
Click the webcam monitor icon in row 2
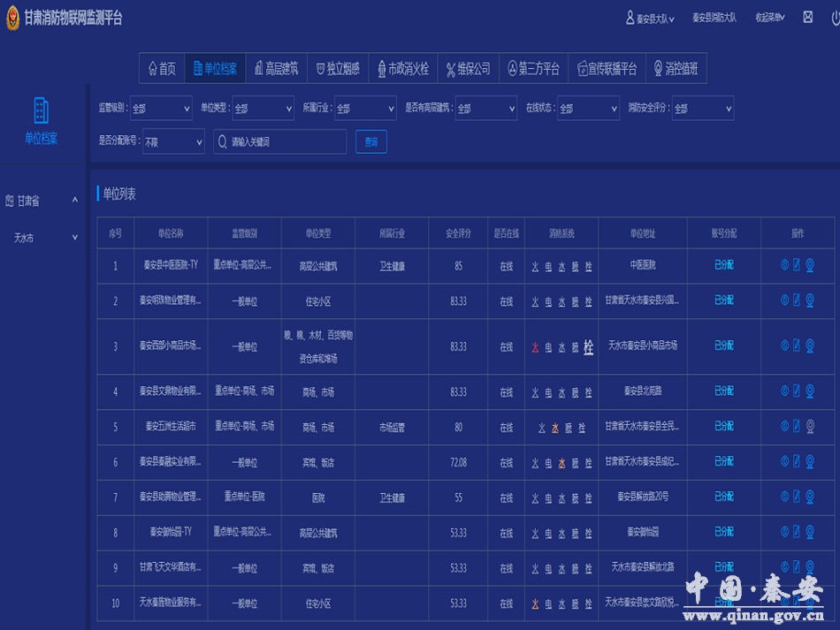(x=809, y=300)
